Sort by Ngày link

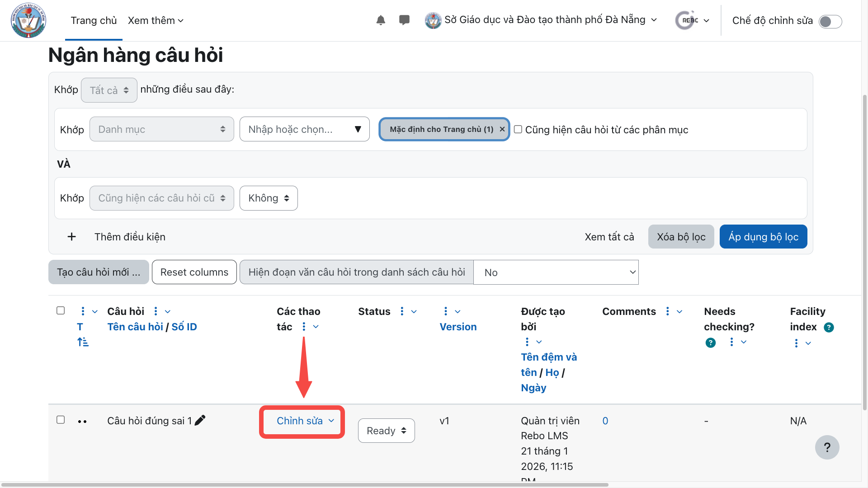point(533,388)
